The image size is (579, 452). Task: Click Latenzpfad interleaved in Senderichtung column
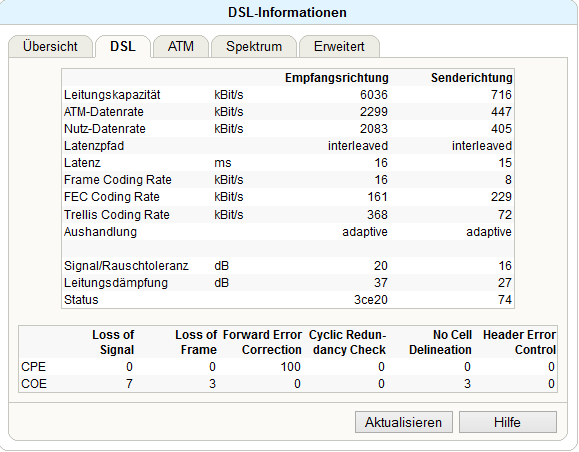pos(482,146)
